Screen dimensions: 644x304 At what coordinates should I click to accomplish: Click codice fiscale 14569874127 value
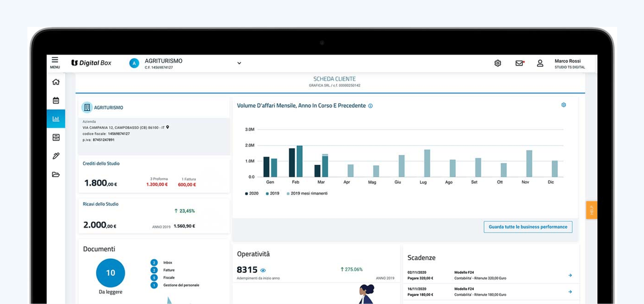pyautogui.click(x=119, y=134)
